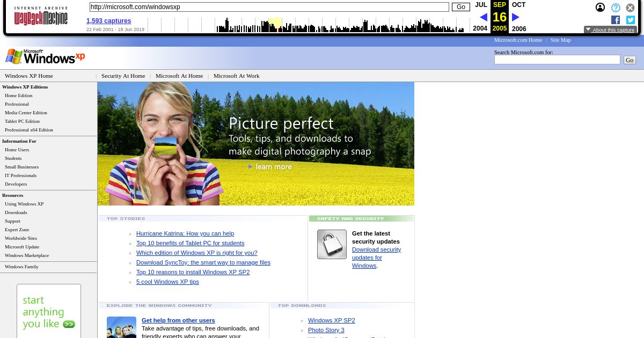Open Expert Zone sidebar link

coord(17,230)
